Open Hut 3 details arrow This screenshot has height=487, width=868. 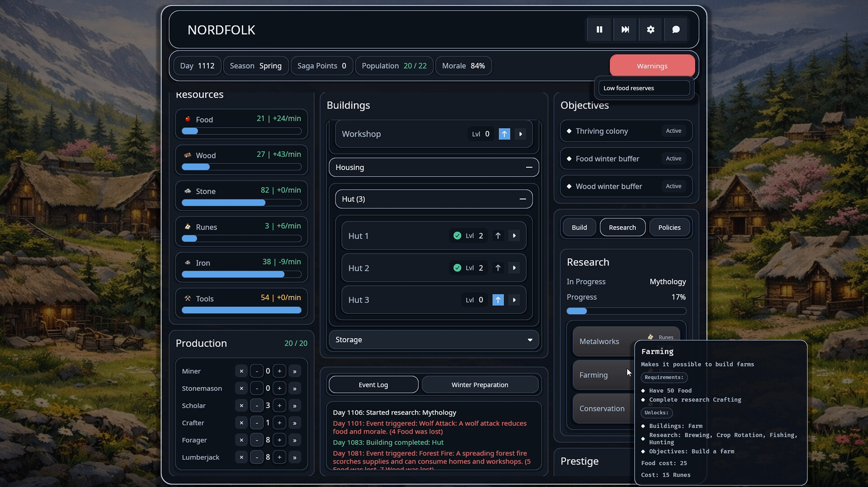click(514, 300)
